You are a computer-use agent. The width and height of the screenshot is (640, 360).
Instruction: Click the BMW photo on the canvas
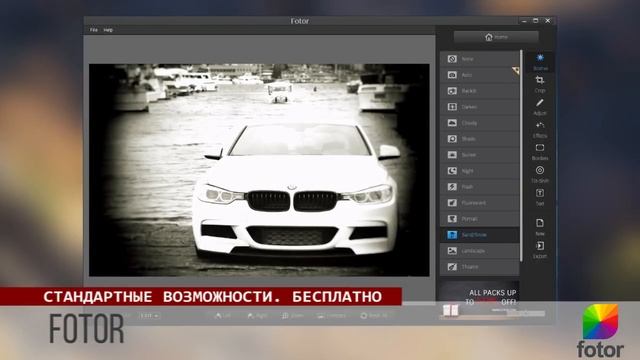pos(259,170)
